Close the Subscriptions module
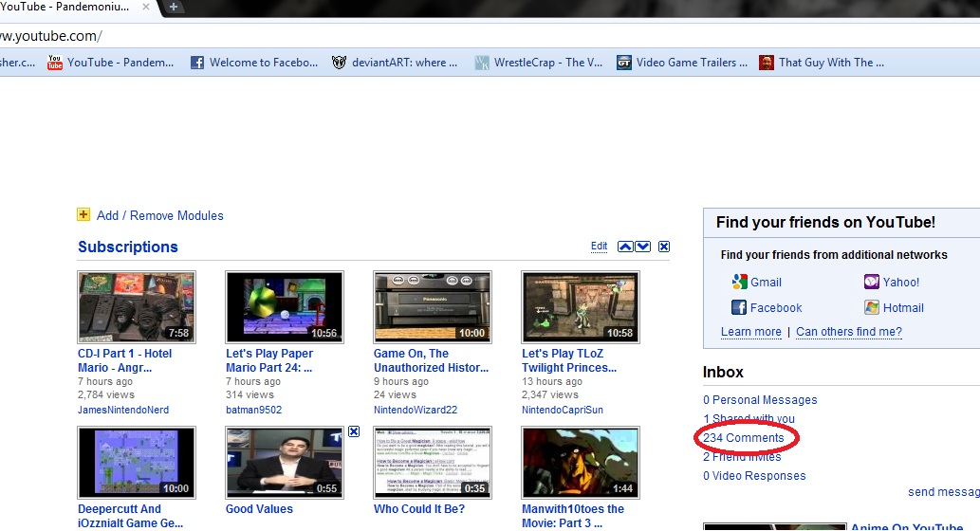Screen dimensions: 980x531 pos(664,247)
